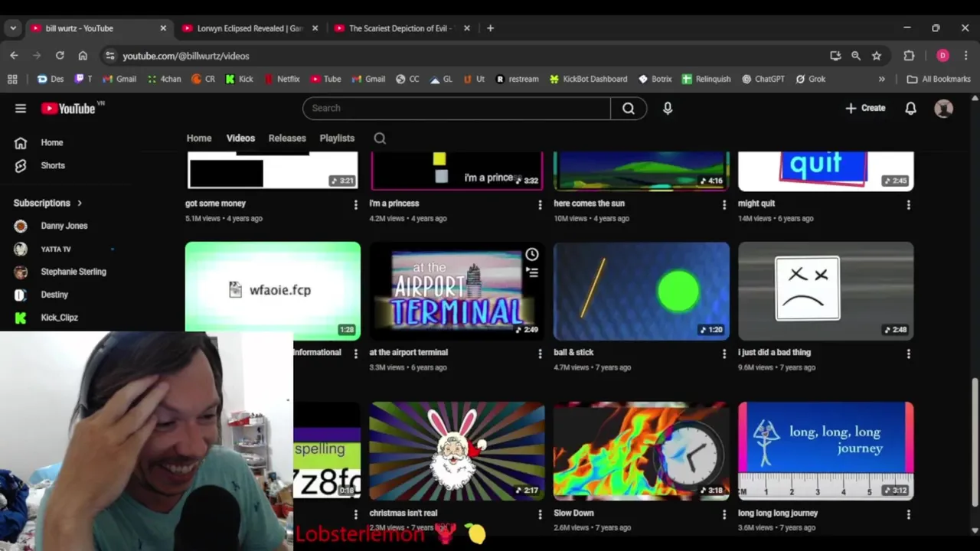Open Netflix bookmark
This screenshot has height=551, width=980.
tap(281, 79)
